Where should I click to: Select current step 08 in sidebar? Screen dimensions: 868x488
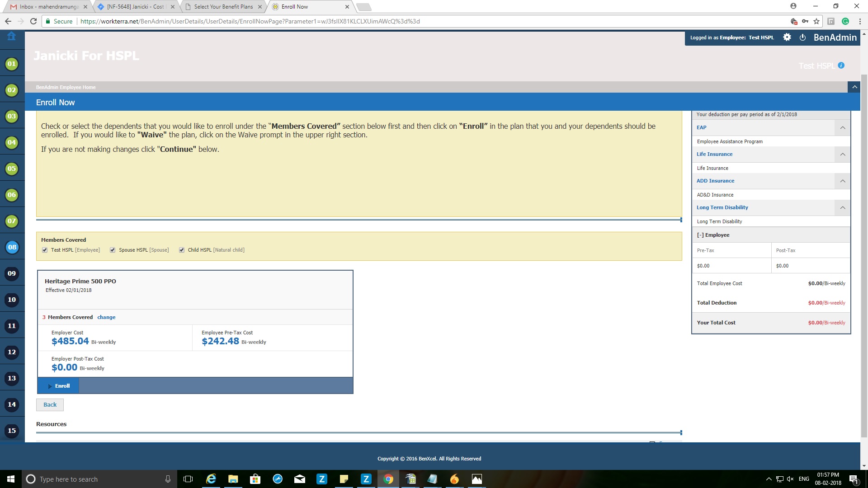12,247
